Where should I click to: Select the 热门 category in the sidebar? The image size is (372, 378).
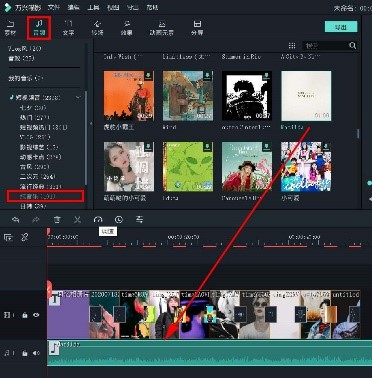pyautogui.click(x=35, y=117)
